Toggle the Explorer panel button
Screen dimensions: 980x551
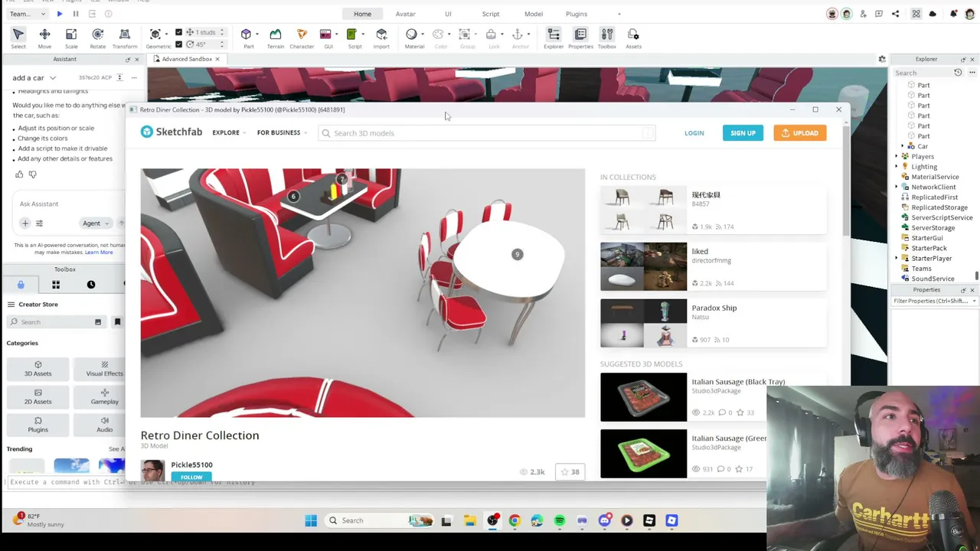[x=554, y=37]
